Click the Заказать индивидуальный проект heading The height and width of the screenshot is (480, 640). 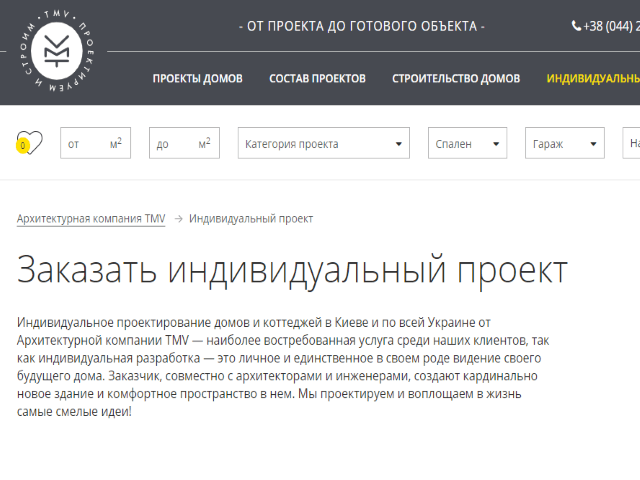tap(292, 270)
